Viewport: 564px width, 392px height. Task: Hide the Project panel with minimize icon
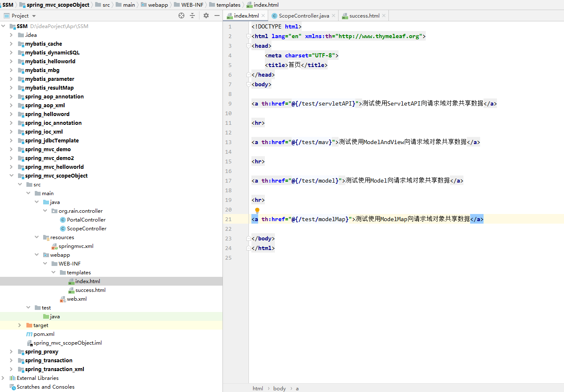tap(217, 15)
